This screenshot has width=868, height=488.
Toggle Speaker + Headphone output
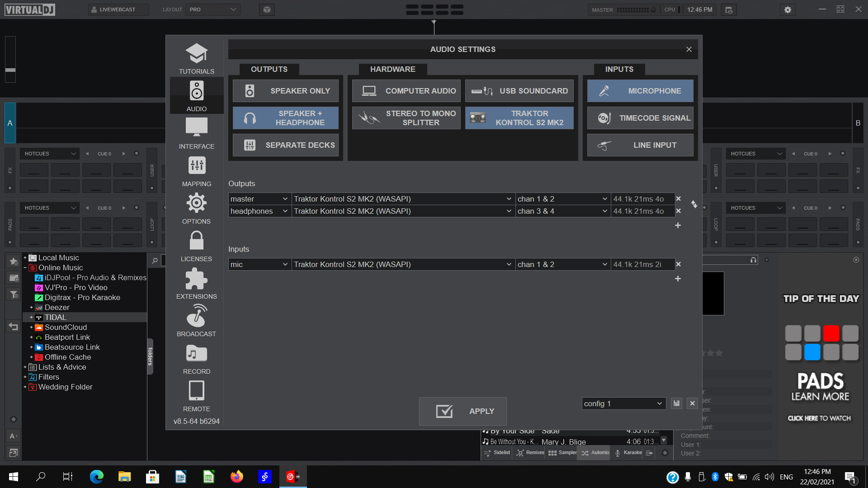285,118
